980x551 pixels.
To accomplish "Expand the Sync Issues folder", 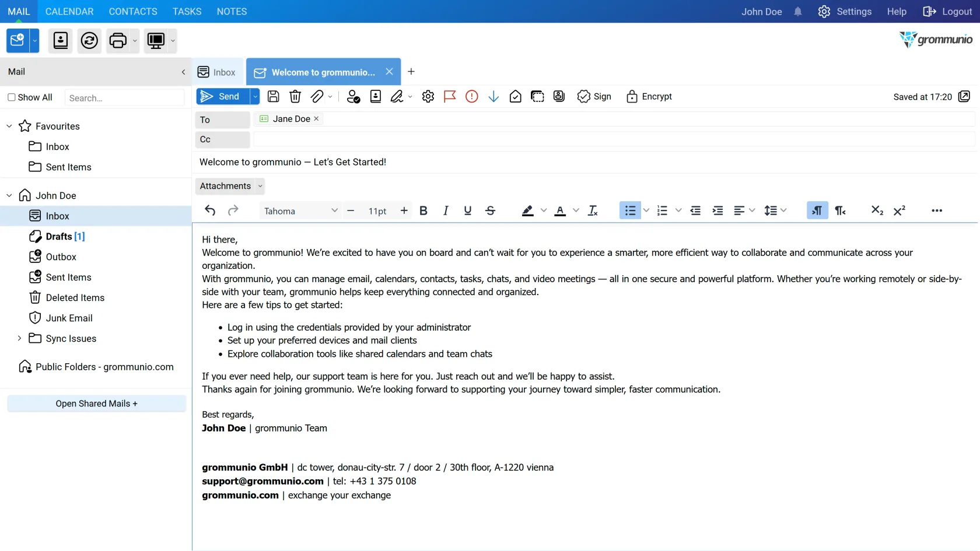I will tap(19, 338).
